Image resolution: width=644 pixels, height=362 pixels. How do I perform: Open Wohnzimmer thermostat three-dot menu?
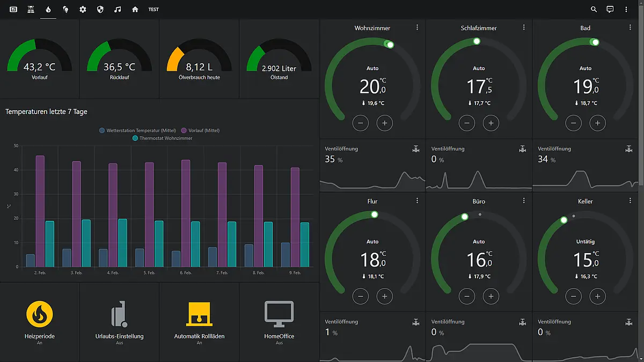(x=417, y=27)
